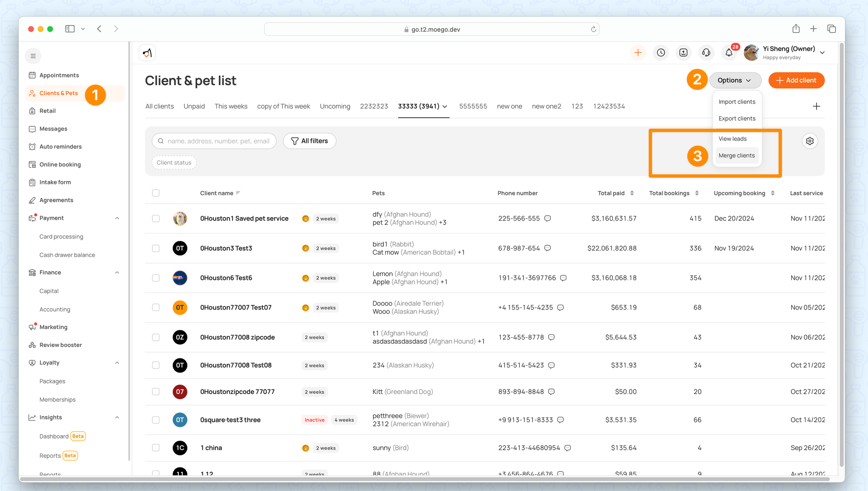Check the box for 1 china row
Viewport: 868px width, 491px height.
click(156, 448)
